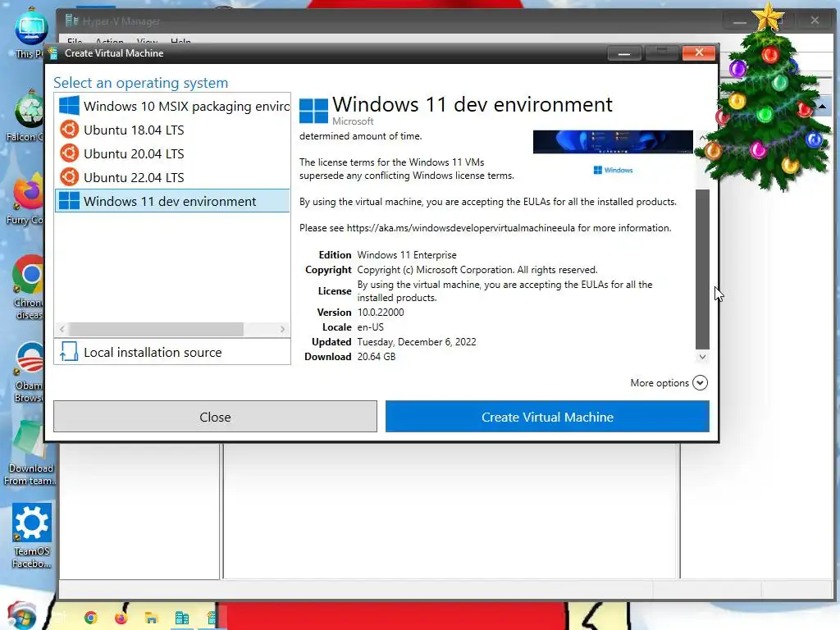Open the Chrome desktop shortcut
The width and height of the screenshot is (840, 630).
click(29, 287)
